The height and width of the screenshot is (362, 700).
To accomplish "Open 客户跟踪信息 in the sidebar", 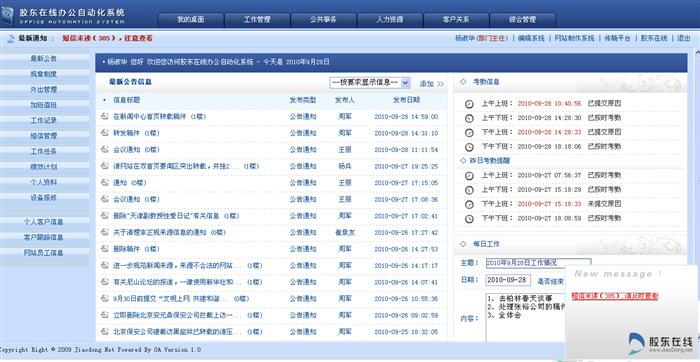I will point(44,237).
